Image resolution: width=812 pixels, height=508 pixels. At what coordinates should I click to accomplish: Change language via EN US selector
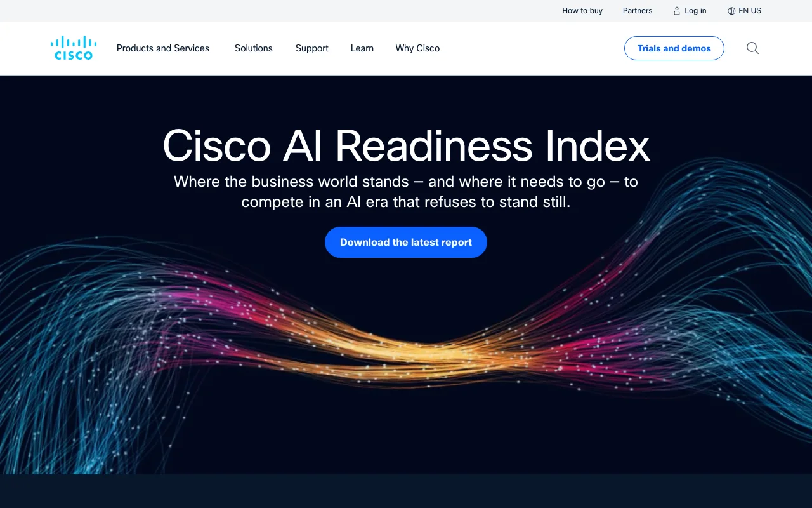[750, 11]
